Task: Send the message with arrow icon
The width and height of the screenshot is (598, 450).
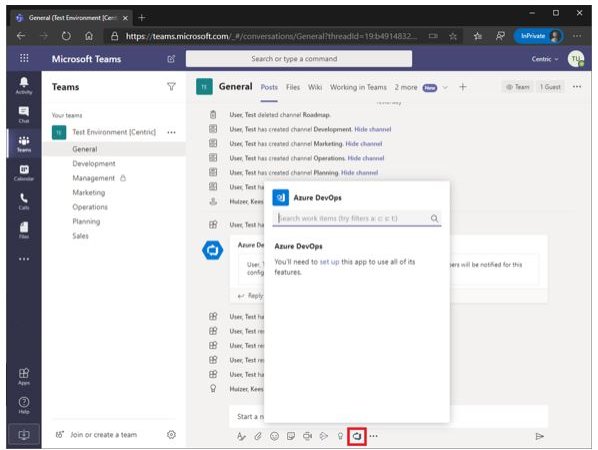Action: (539, 436)
